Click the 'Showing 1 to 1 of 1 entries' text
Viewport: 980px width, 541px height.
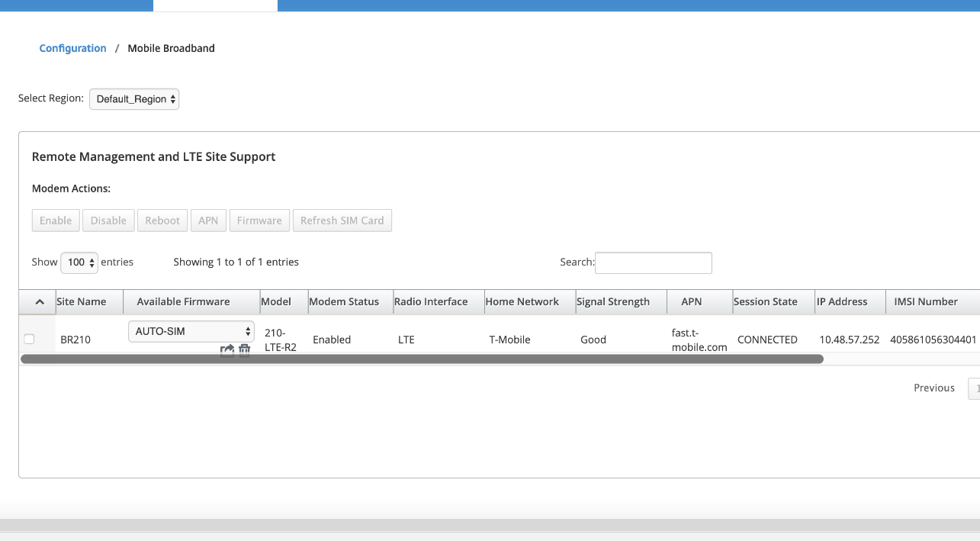[236, 262]
